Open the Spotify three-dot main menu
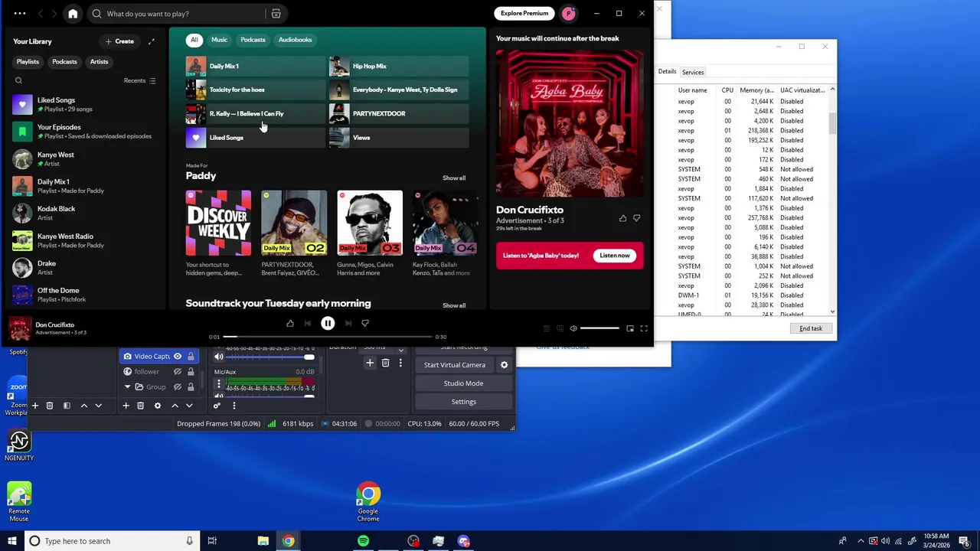 pos(20,14)
